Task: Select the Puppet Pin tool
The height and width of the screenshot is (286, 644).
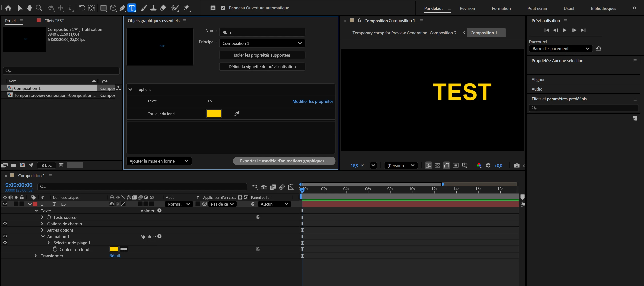Action: pyautogui.click(x=186, y=8)
